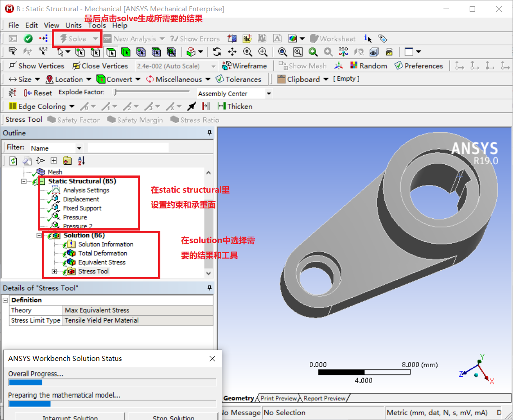
Task: Select the Face selection filter
Action: click(x=111, y=52)
